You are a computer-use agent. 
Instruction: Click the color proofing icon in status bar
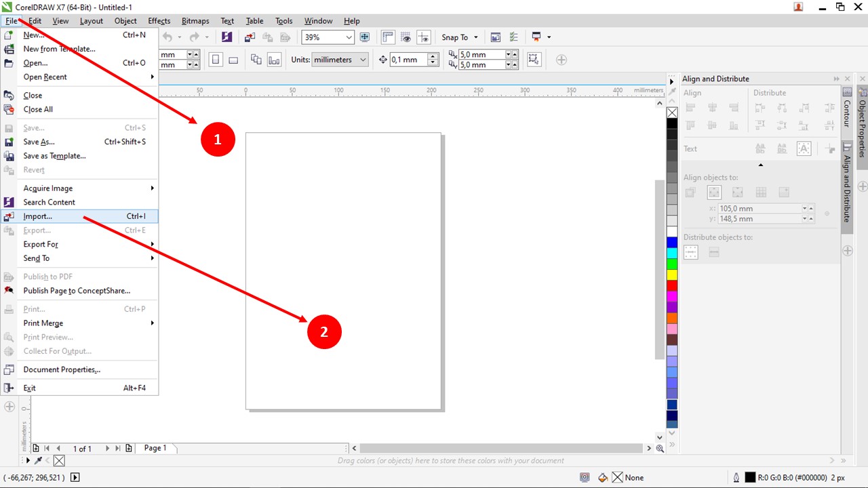585,478
